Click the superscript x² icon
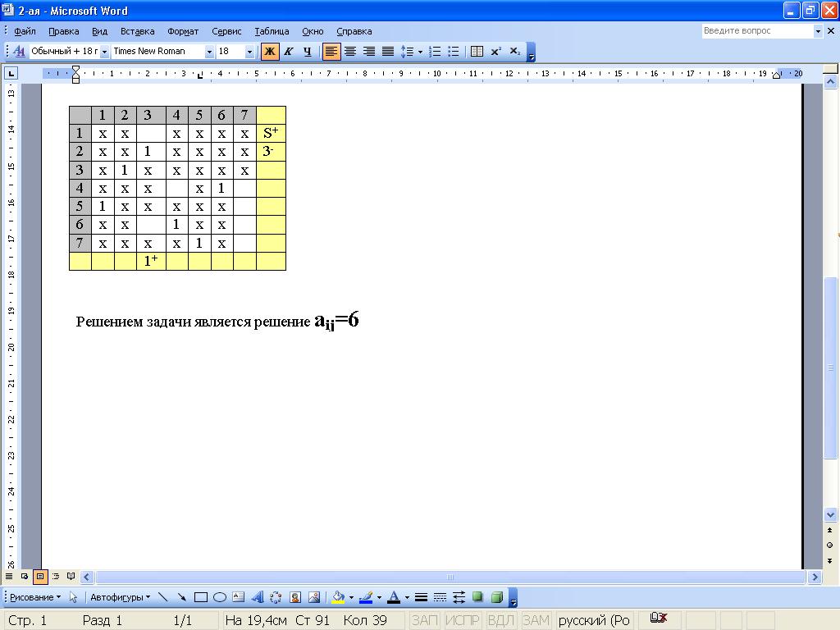 click(495, 52)
